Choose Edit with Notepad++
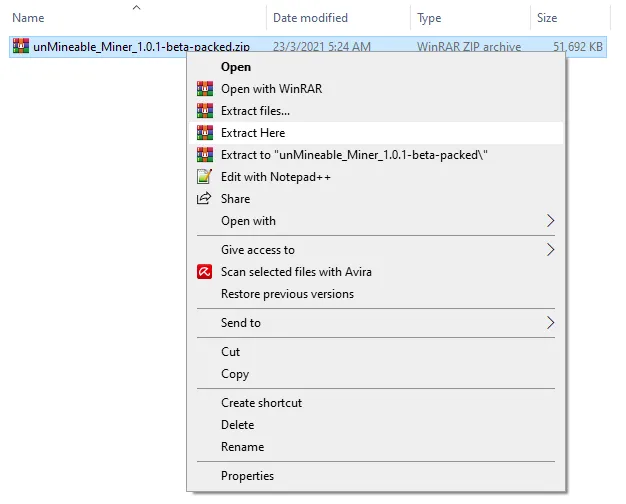Screen dimensions: 626x504 (376, 177)
